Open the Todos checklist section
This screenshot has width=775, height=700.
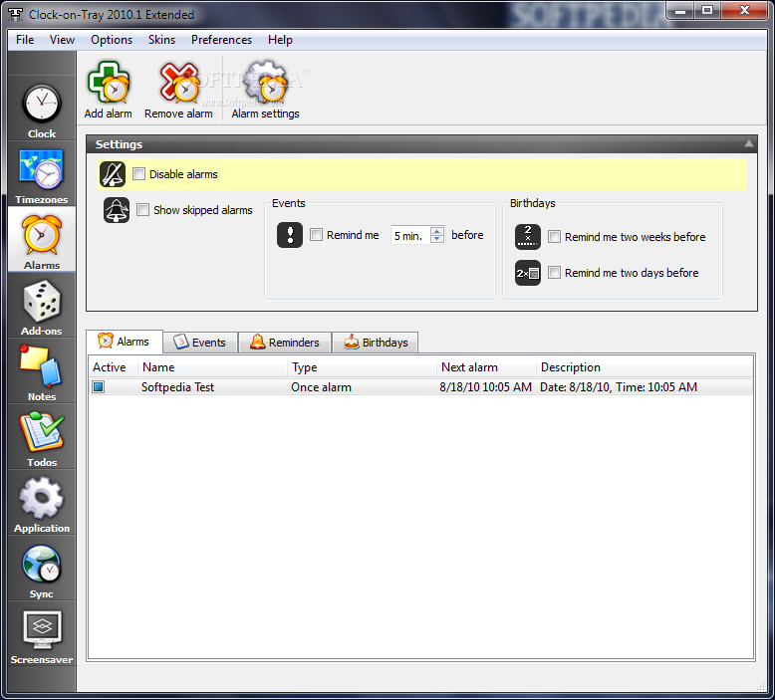(42, 439)
